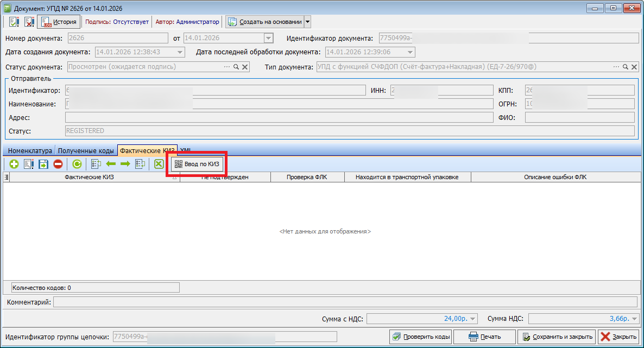Click the green circular refresh icon
The height and width of the screenshot is (348, 644).
(77, 164)
